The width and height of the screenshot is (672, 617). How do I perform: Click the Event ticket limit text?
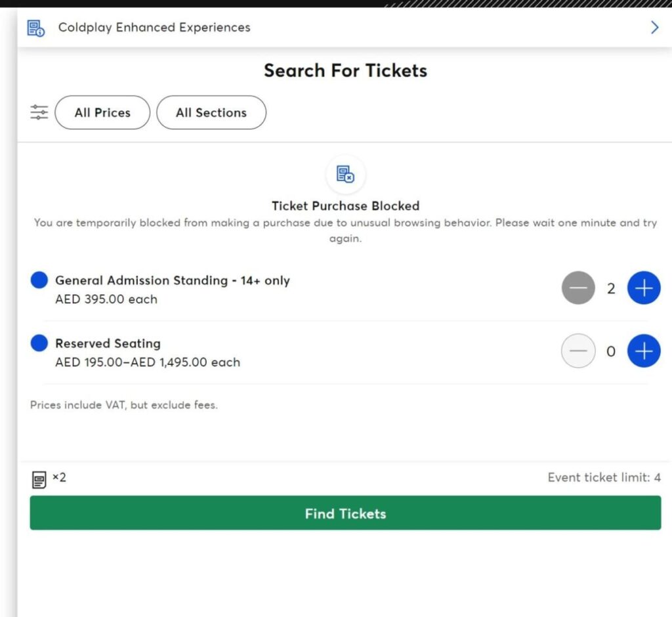[604, 478]
